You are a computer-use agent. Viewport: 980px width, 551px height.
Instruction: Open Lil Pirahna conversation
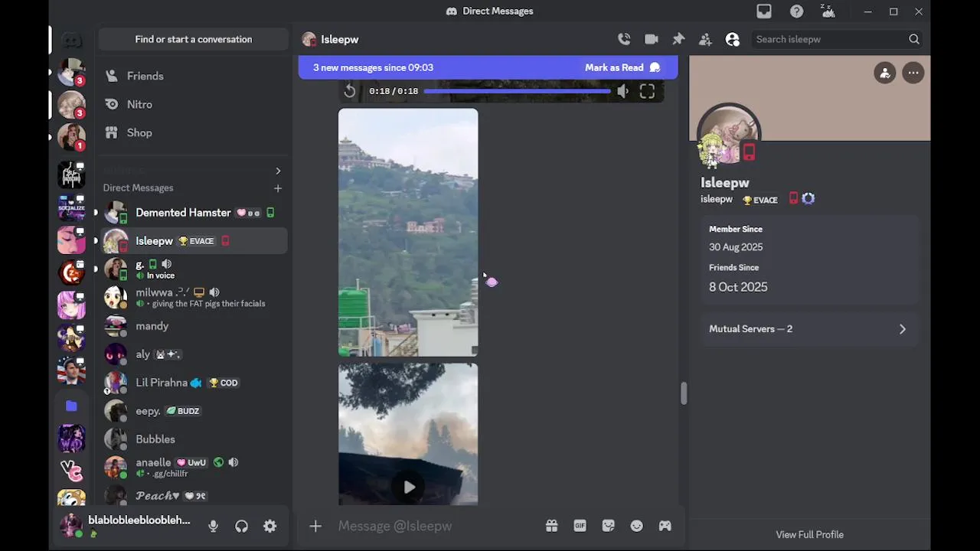coord(193,383)
